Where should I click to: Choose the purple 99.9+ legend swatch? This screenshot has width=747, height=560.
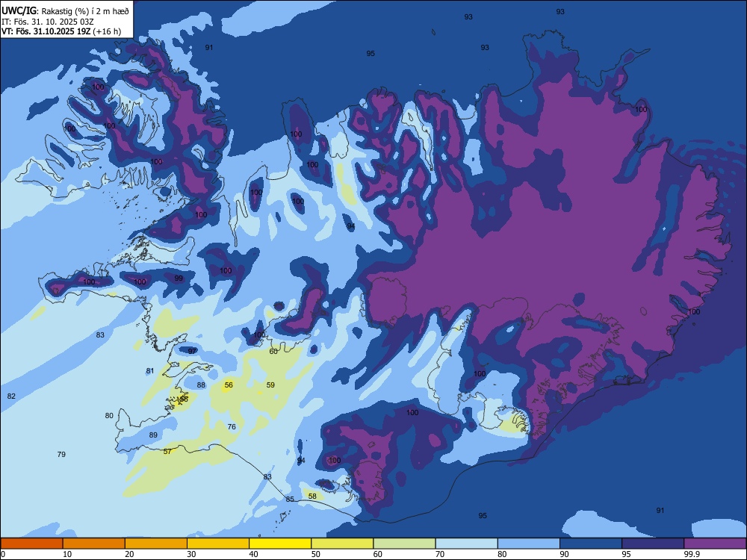(x=715, y=544)
